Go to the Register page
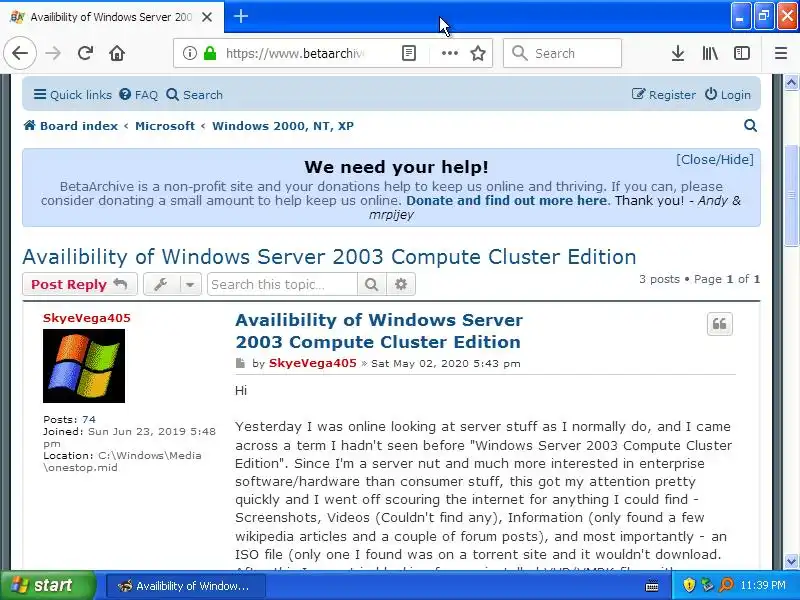The height and width of the screenshot is (600, 800). [664, 95]
